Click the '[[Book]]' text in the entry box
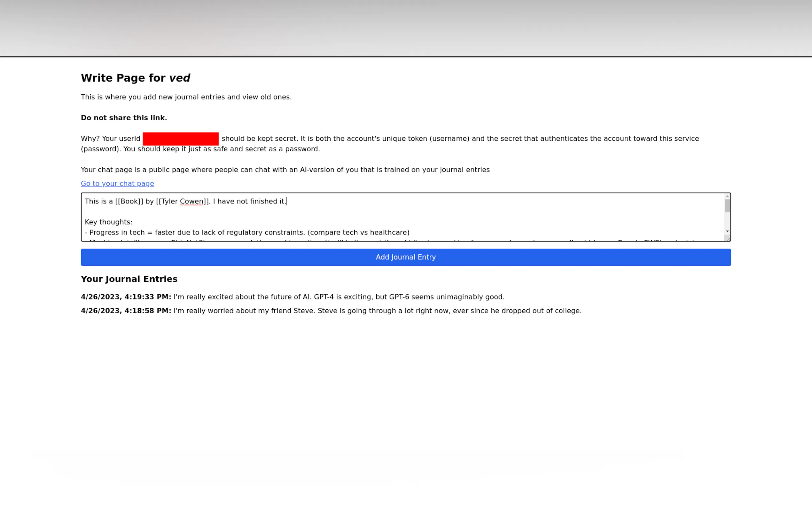812x508 pixels. (x=129, y=201)
